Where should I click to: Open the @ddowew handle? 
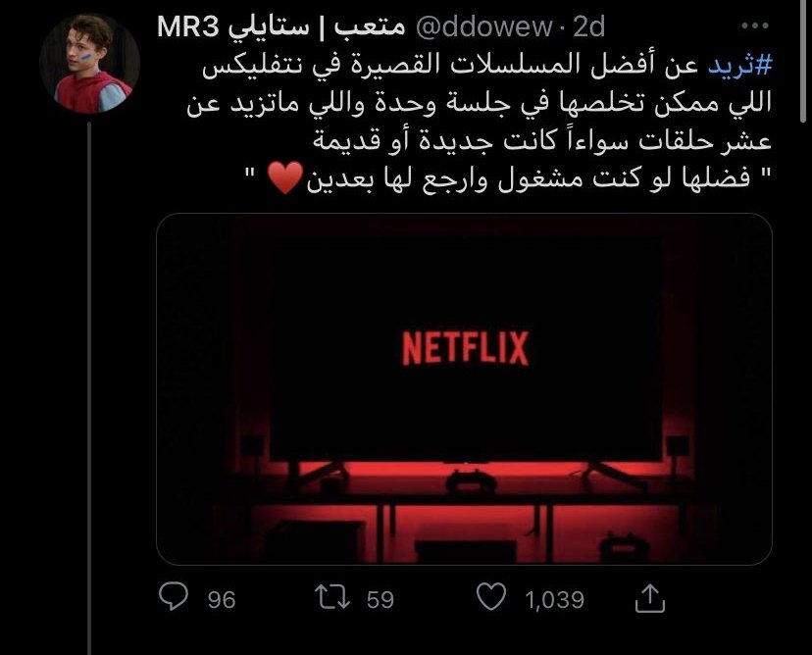[483, 26]
